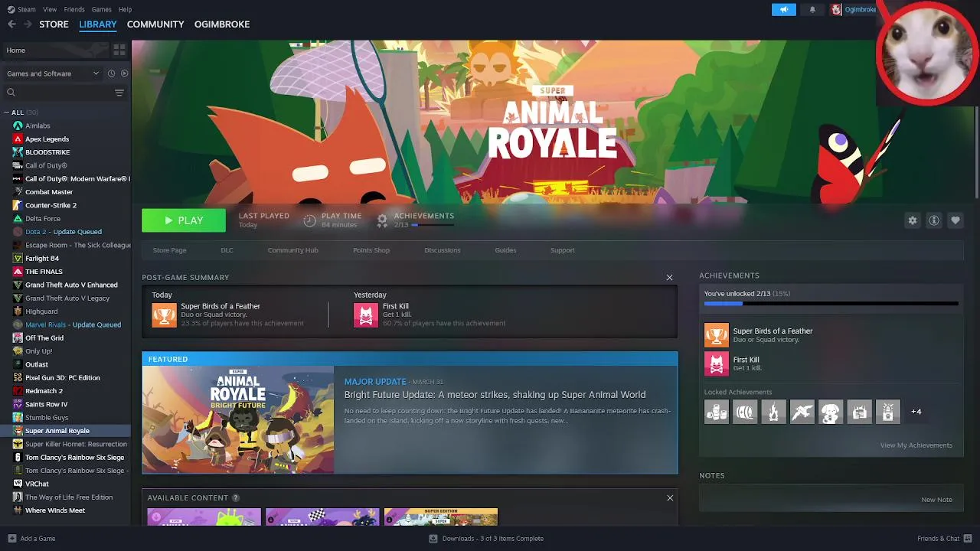Open game settings gear icon
The image size is (980, 551).
912,220
